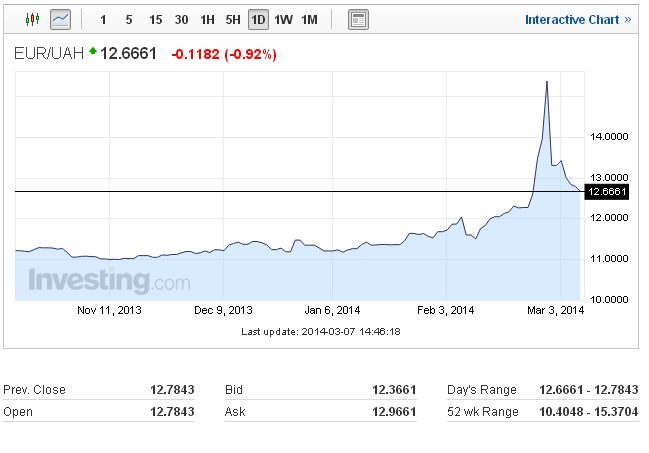Switch chart to 5H interval
This screenshot has width=649, height=453.
coord(233,19)
